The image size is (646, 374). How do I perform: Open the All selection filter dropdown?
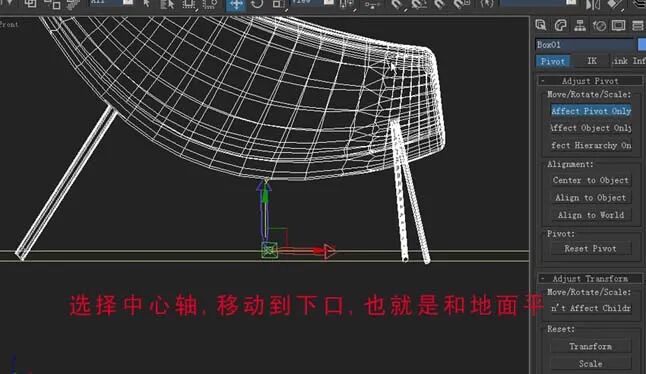click(x=112, y=2)
